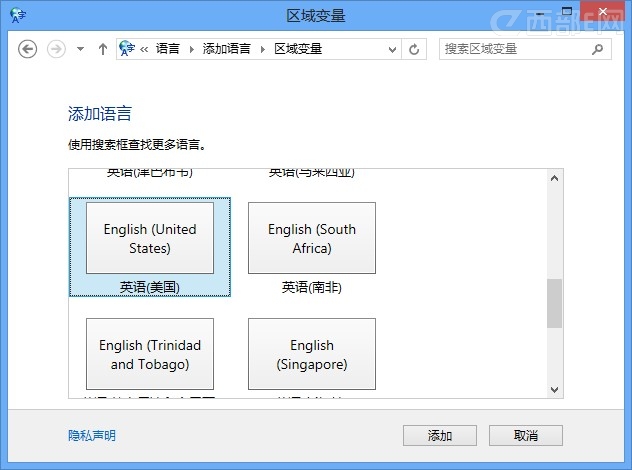Click the language icon in address bar
Viewport: 632px width, 470px height.
(x=127, y=49)
